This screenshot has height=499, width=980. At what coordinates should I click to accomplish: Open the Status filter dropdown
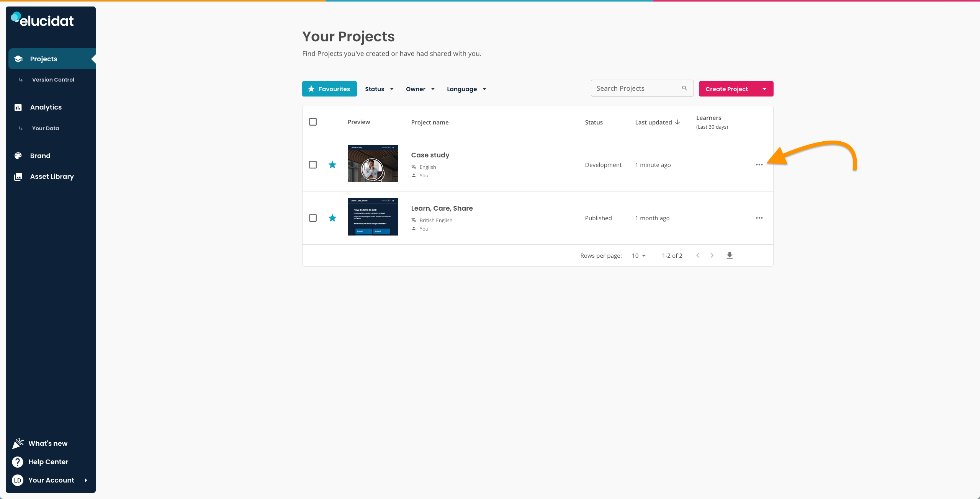[x=379, y=88]
